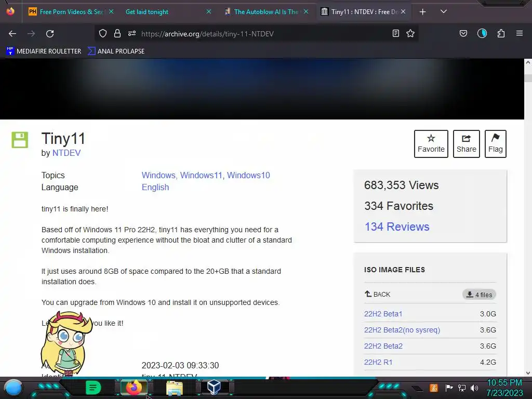Viewport: 532px width, 399px height.
Task: Open the site permissions icon in address bar
Action: pyautogui.click(x=132, y=34)
